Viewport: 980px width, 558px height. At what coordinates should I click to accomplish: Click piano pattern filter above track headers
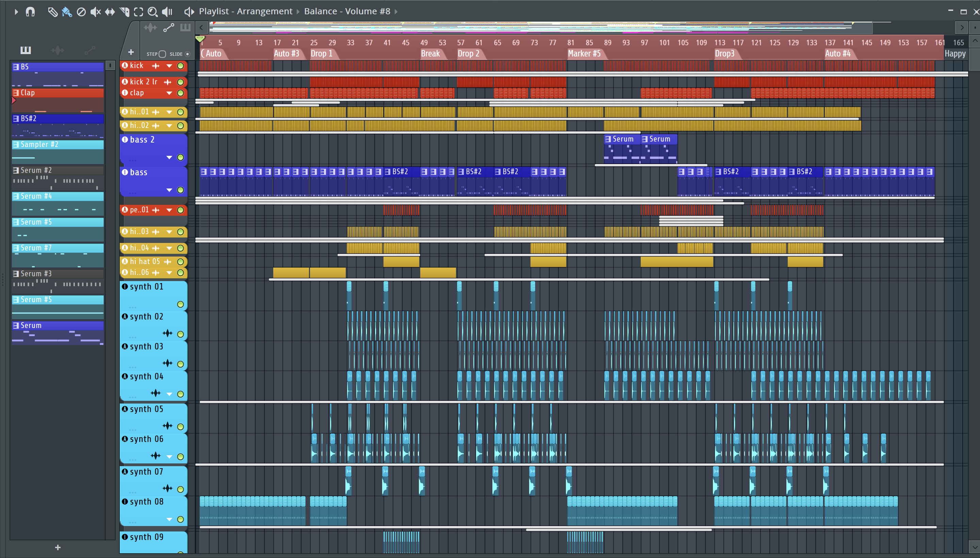(x=185, y=27)
